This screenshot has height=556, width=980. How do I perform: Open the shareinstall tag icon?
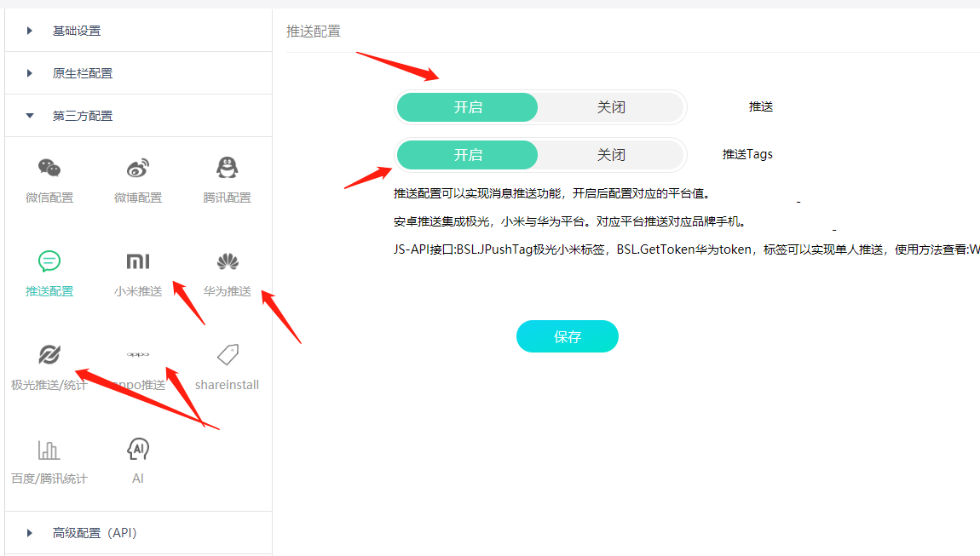click(x=228, y=354)
